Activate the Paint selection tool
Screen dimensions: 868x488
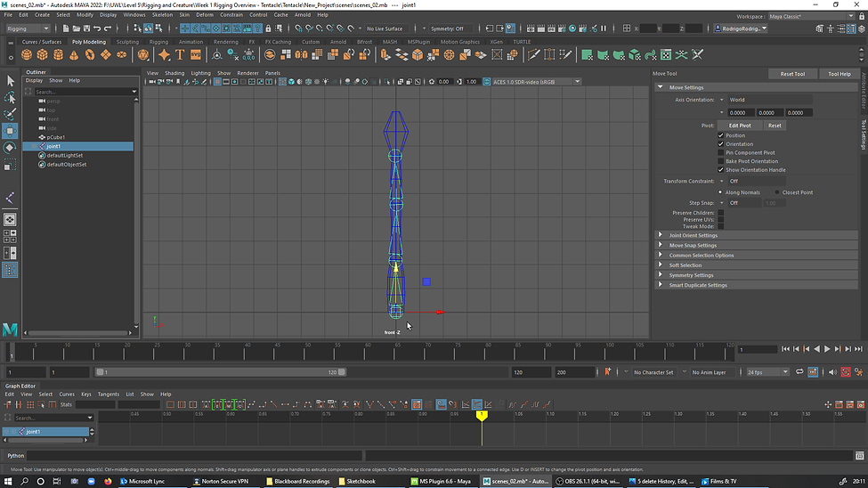(x=10, y=114)
